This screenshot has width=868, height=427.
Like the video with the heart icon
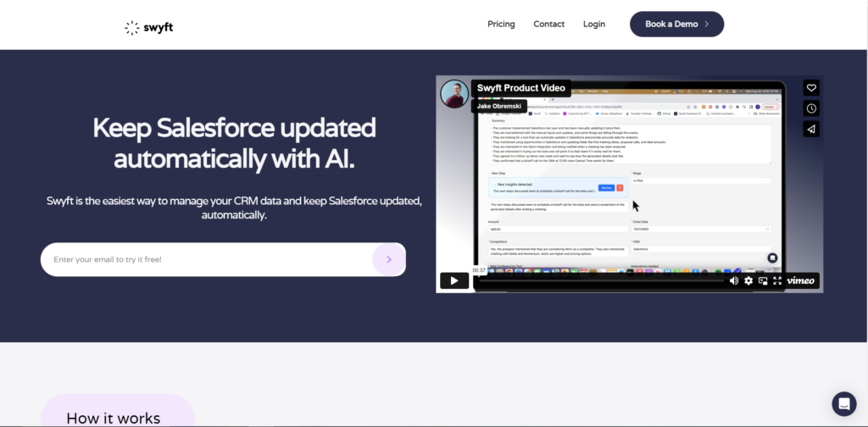pos(811,88)
